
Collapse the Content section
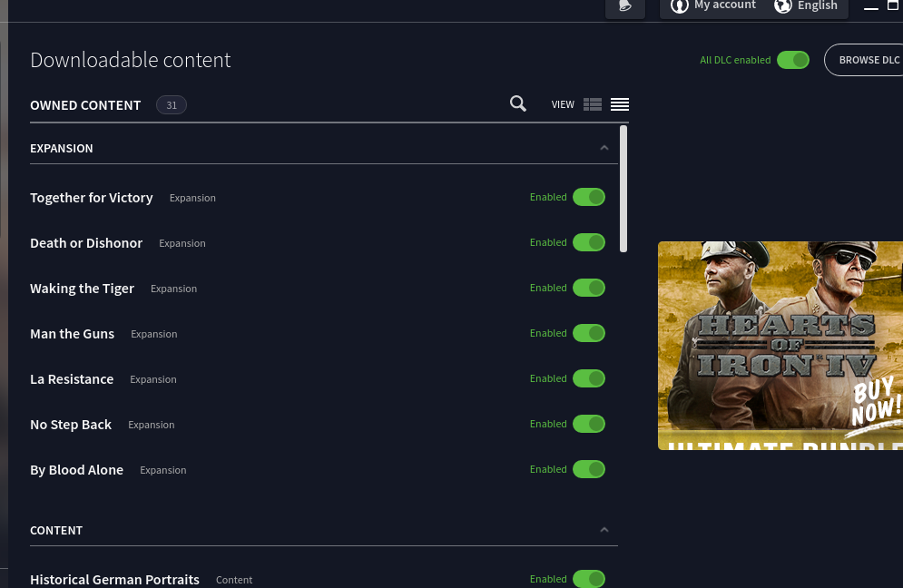[x=604, y=530]
